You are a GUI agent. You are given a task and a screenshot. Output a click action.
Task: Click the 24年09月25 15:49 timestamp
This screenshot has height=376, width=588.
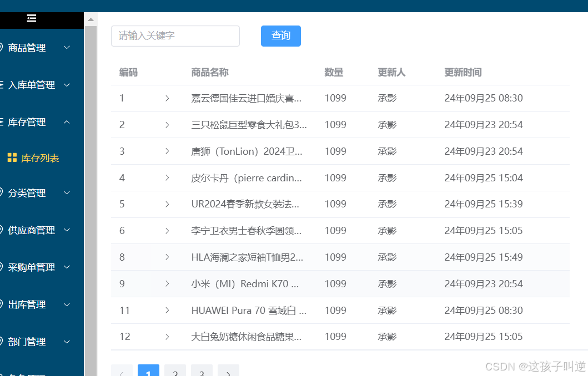click(484, 257)
